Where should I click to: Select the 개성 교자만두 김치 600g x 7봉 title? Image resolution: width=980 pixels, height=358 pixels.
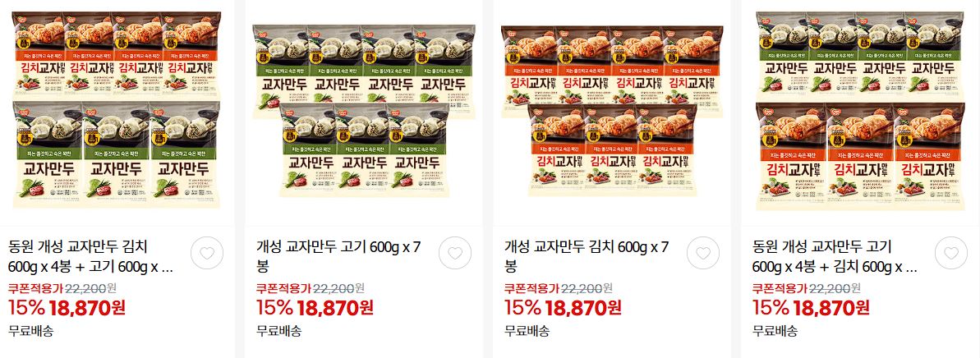coord(587,257)
